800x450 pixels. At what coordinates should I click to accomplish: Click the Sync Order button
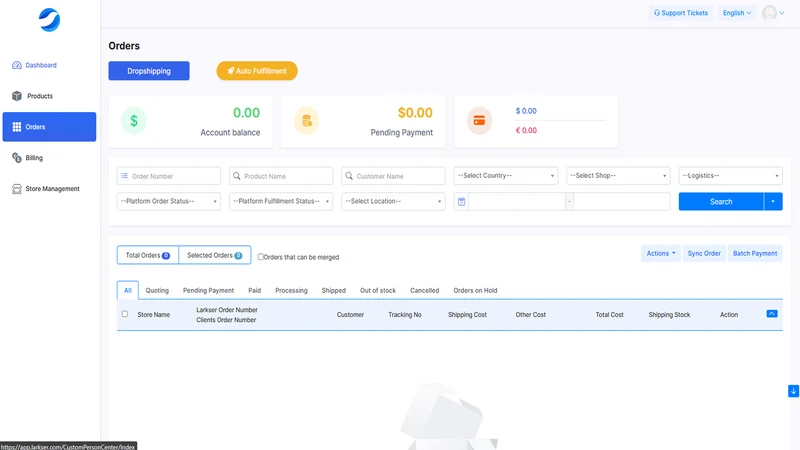(x=704, y=254)
